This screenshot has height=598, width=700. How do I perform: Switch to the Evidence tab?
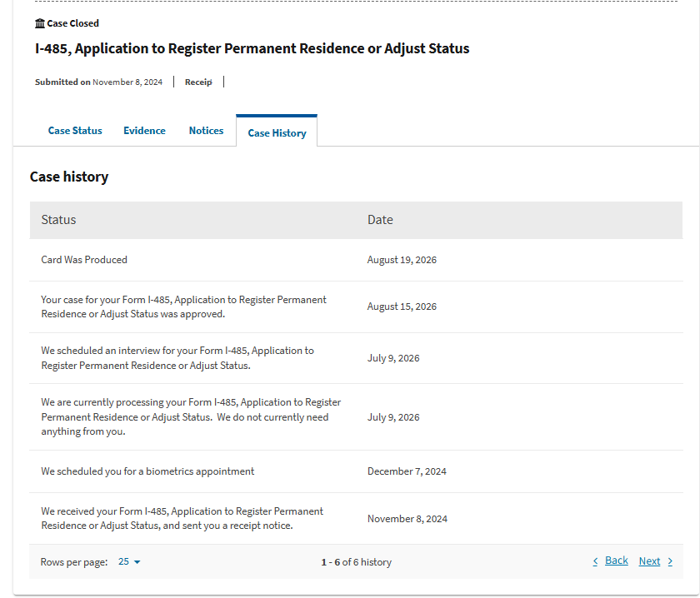[x=144, y=131]
